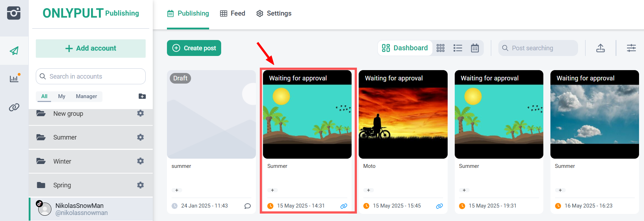Switch to list view layout

(458, 48)
